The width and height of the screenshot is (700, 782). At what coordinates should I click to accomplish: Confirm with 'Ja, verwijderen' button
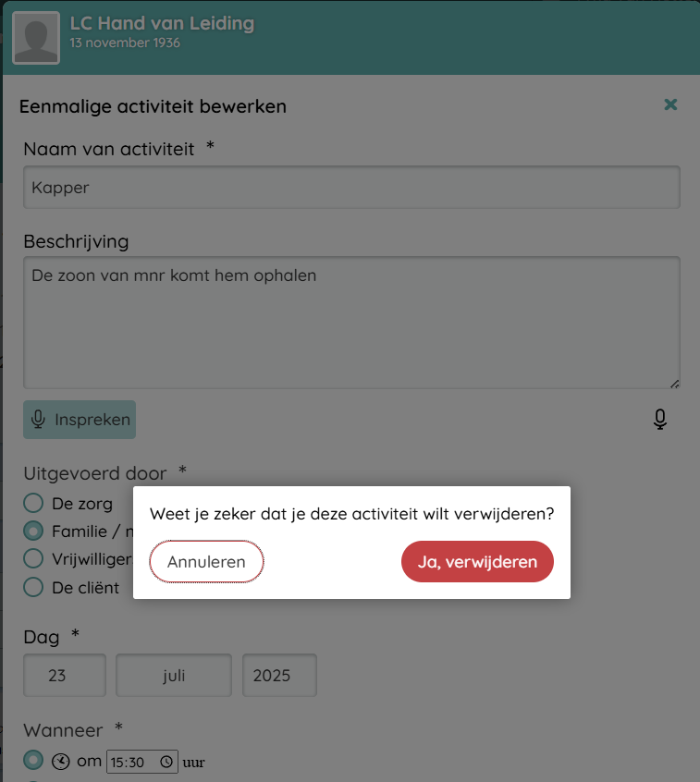(477, 562)
